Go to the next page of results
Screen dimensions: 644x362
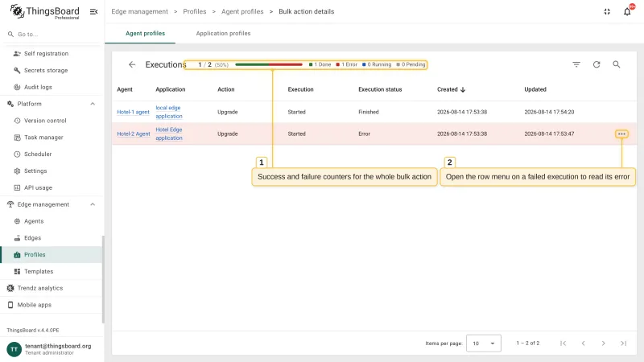[x=603, y=343]
